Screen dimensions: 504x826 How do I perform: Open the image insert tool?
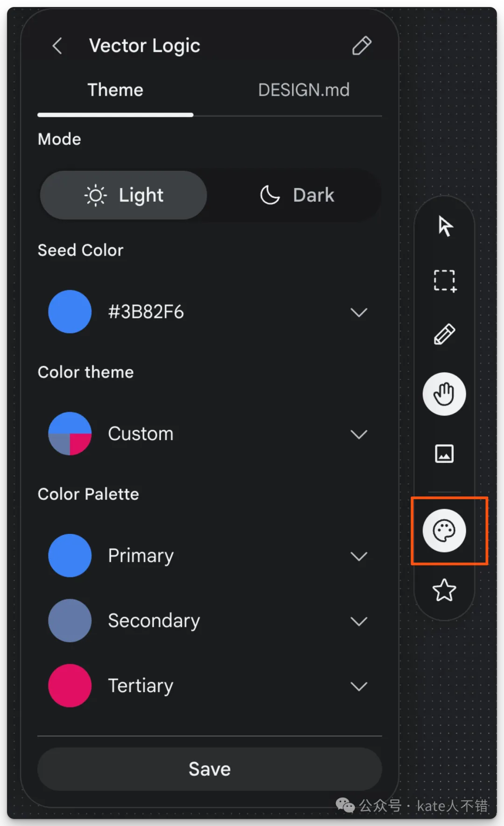coord(444,454)
